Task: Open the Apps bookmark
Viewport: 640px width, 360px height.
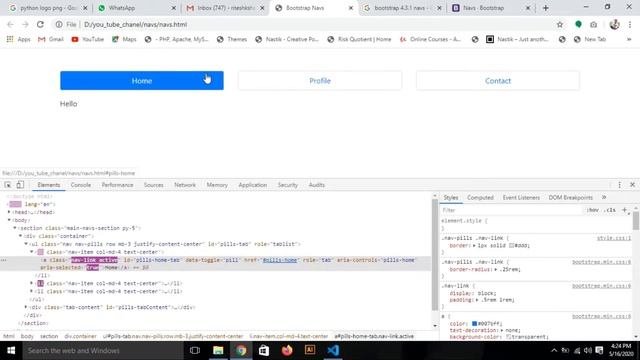Action: [19, 39]
